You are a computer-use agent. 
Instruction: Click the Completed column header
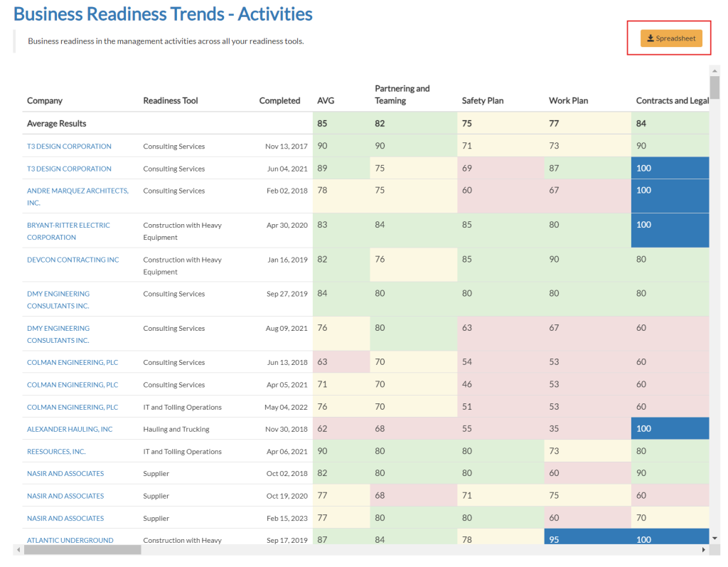[279, 101]
